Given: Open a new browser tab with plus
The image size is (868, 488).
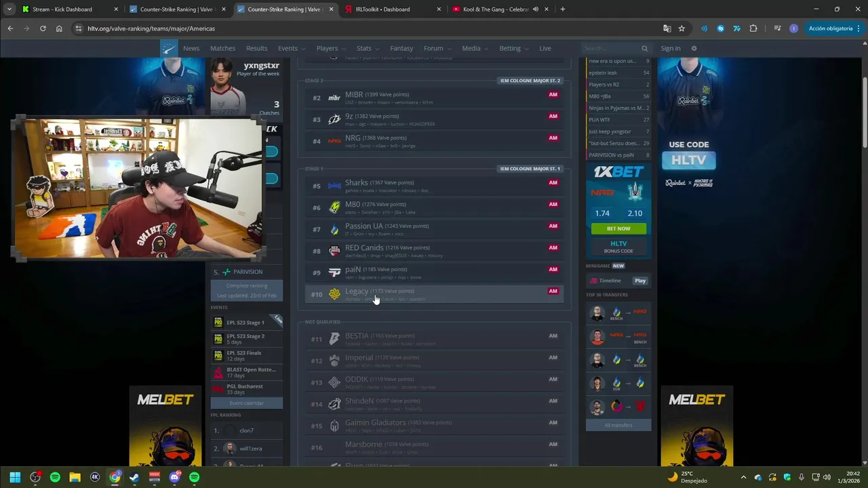Looking at the screenshot, I should coord(563,9).
